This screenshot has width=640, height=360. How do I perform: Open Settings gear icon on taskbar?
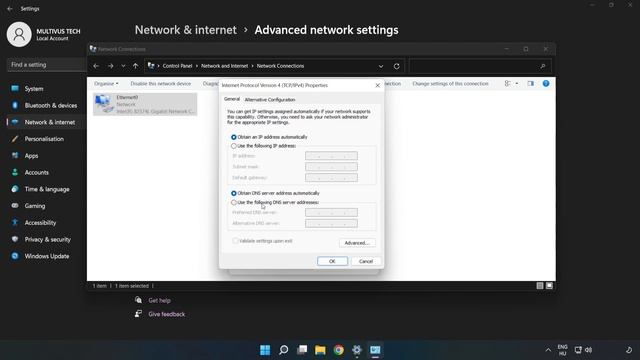357,350
